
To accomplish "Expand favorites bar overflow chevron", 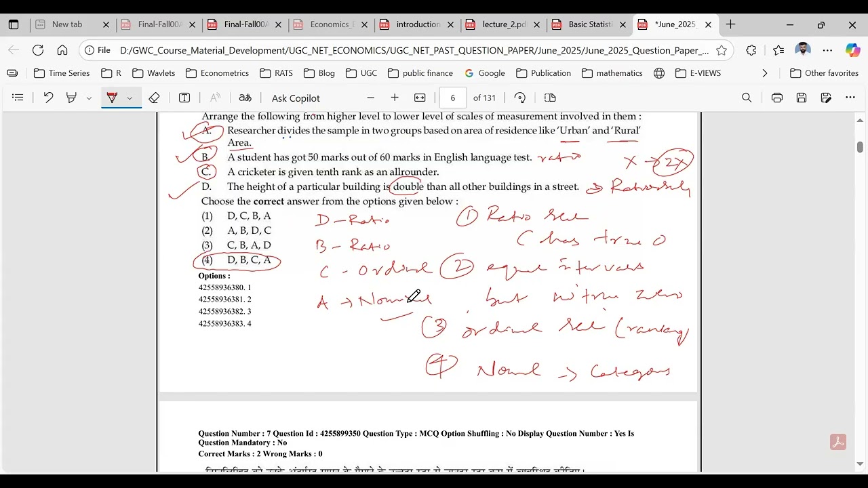I will tap(765, 73).
